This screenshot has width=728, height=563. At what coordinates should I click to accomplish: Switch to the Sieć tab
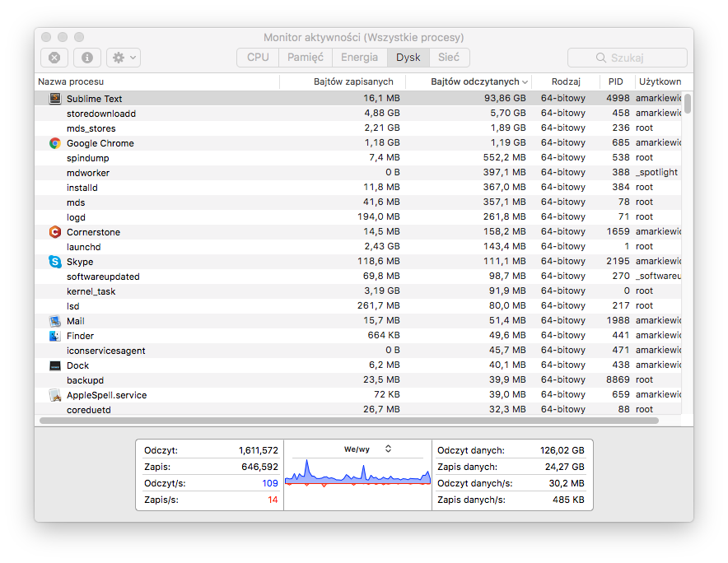click(x=449, y=58)
